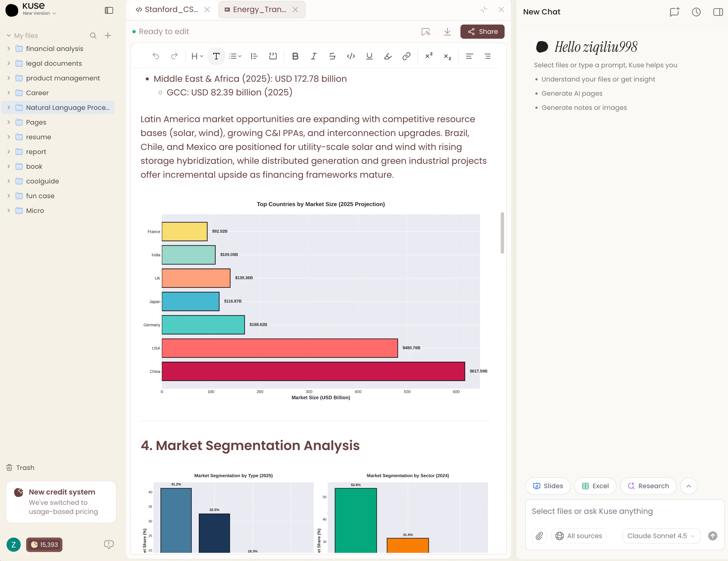Click the Z user avatar
Image resolution: width=728 pixels, height=561 pixels.
point(13,545)
